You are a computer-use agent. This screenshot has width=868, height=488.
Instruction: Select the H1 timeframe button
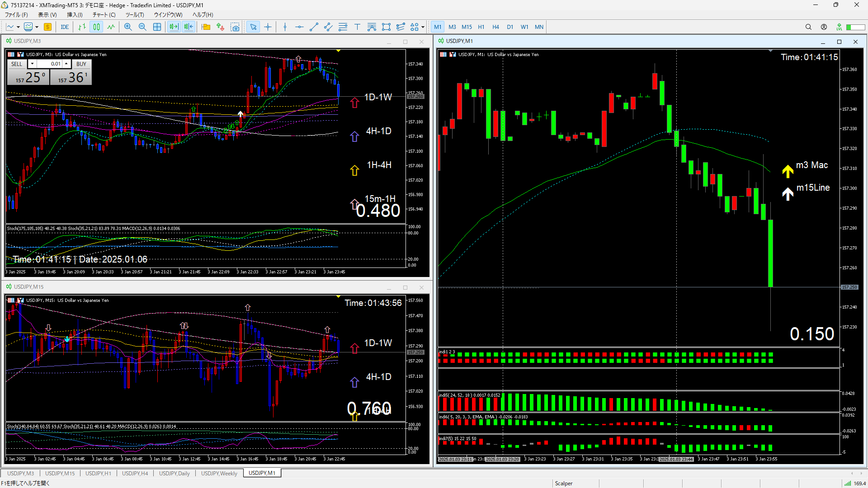pyautogui.click(x=481, y=27)
